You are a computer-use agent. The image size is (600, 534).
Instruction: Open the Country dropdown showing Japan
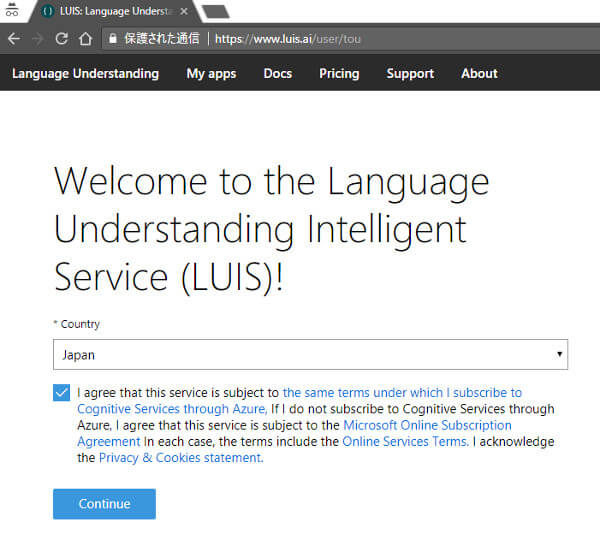pyautogui.click(x=310, y=354)
